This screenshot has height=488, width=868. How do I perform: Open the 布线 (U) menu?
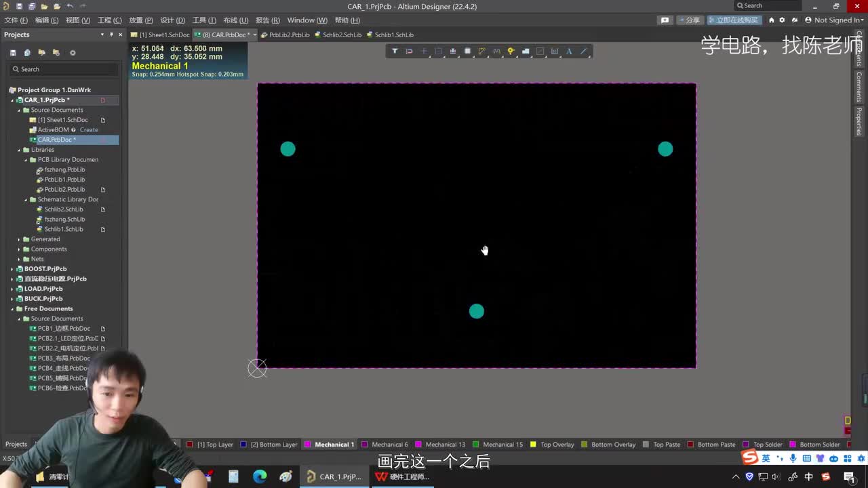pyautogui.click(x=235, y=20)
